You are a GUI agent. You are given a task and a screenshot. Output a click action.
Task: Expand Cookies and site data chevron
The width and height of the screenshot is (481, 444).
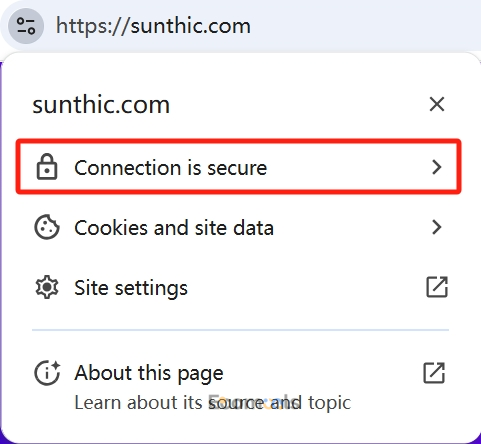(437, 227)
